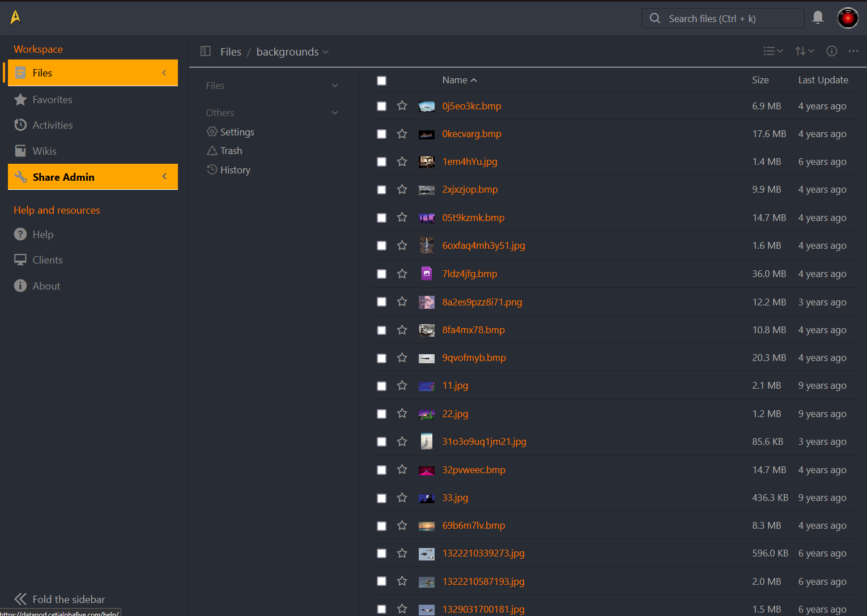
Task: Open the list display options icon
Action: click(772, 51)
